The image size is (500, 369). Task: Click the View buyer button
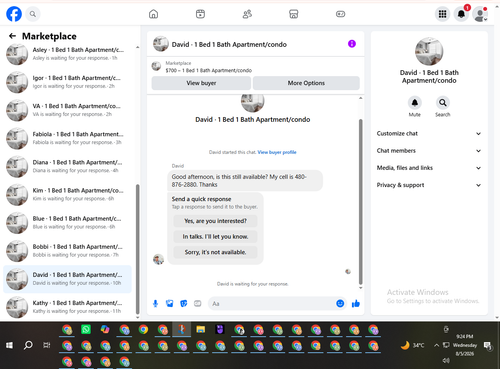201,83
